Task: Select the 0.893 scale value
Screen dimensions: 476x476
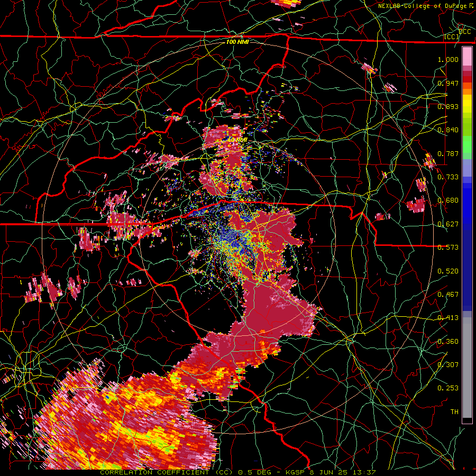Action: [x=448, y=106]
